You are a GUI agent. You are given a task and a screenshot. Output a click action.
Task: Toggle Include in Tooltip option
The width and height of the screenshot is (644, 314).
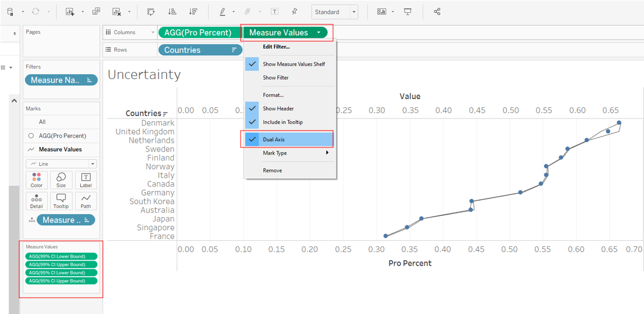[282, 122]
